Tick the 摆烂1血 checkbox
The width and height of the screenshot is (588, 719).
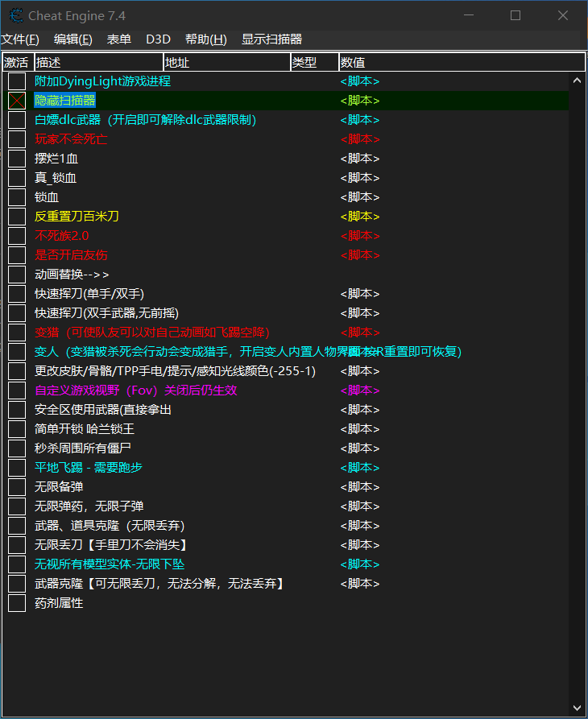click(x=17, y=158)
